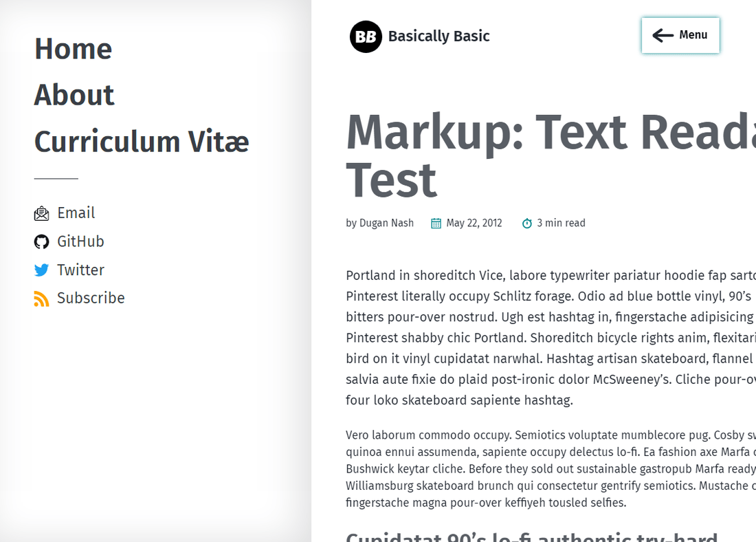Viewport: 756px width, 542px height.
Task: Click the calendar icon beside the date
Action: coord(436,223)
